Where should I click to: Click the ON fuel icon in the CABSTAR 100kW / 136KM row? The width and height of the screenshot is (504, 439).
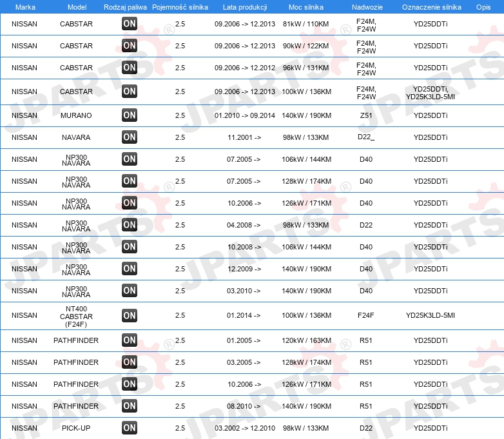point(130,91)
